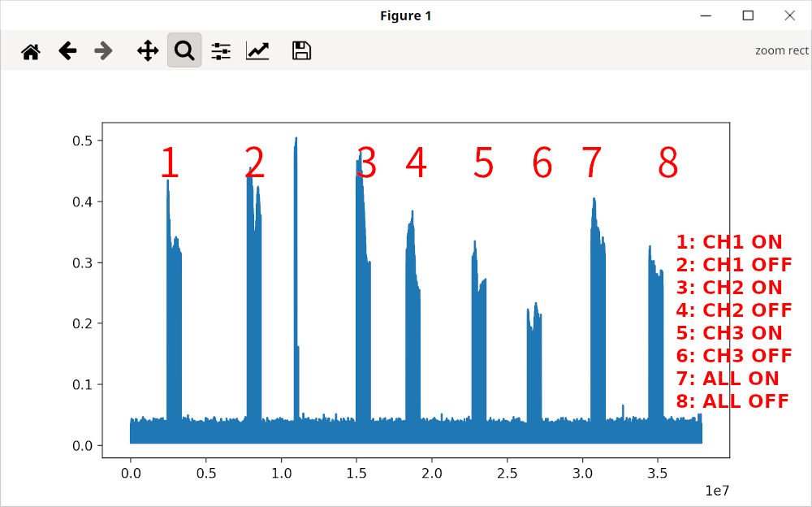
Task: Select the Forward navigation arrow icon
Action: click(102, 50)
